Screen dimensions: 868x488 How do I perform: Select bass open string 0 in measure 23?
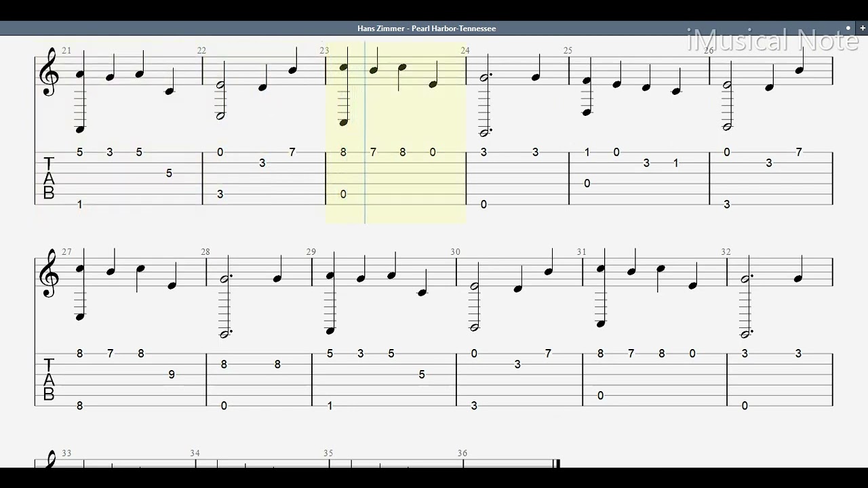[x=343, y=194]
